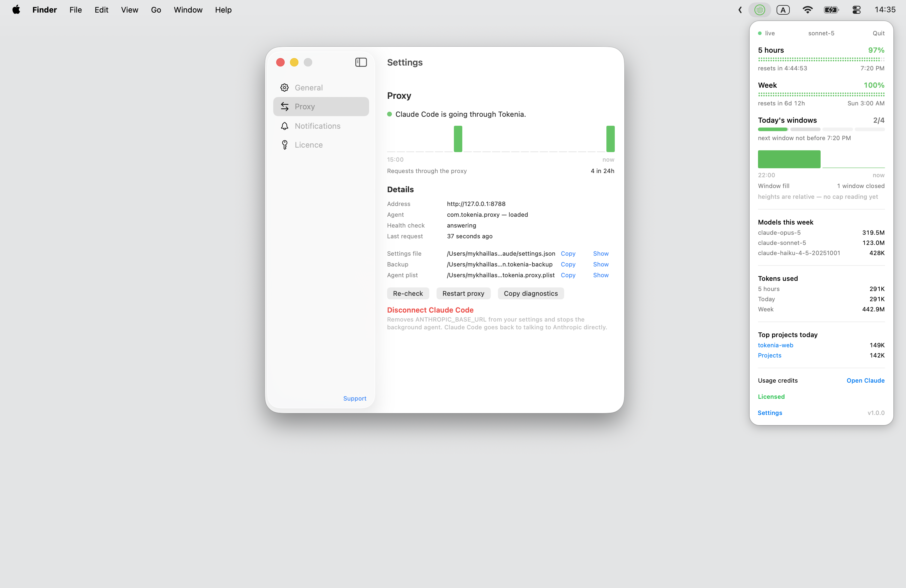Image resolution: width=906 pixels, height=588 pixels.
Task: Click the Week usage progress bar
Action: (821, 94)
